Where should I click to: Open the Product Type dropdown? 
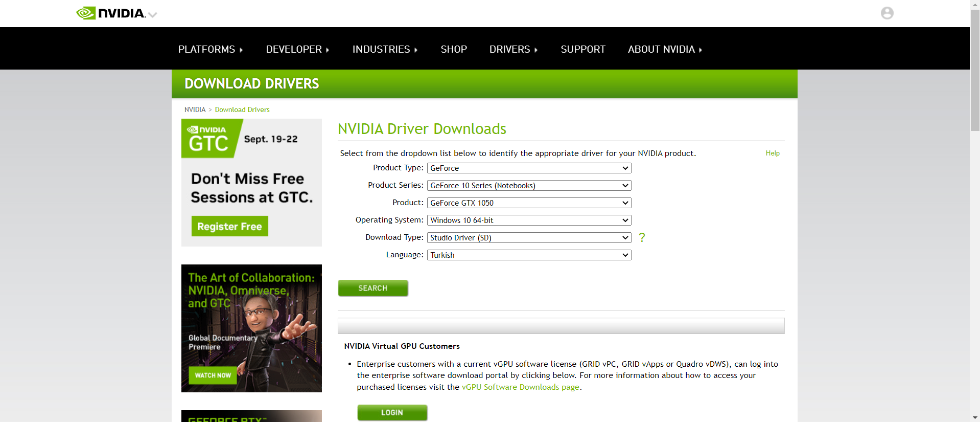click(529, 168)
